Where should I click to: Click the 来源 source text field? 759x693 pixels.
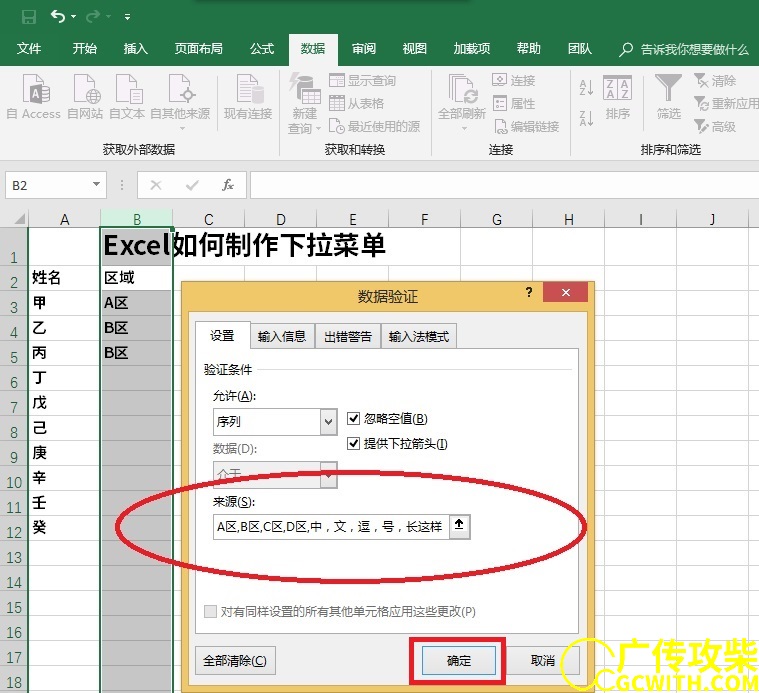[331, 527]
